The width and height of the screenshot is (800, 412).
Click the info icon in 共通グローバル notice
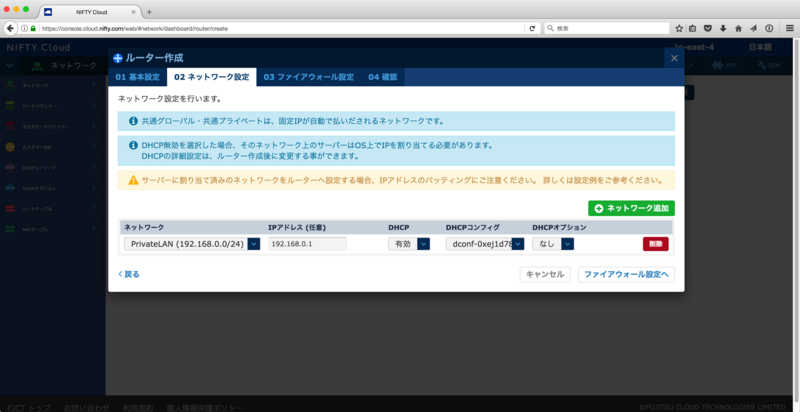click(x=133, y=121)
